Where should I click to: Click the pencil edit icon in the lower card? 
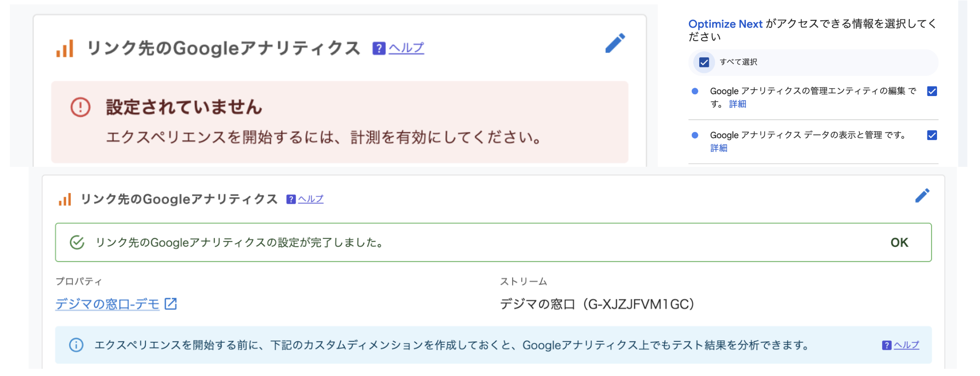click(922, 196)
